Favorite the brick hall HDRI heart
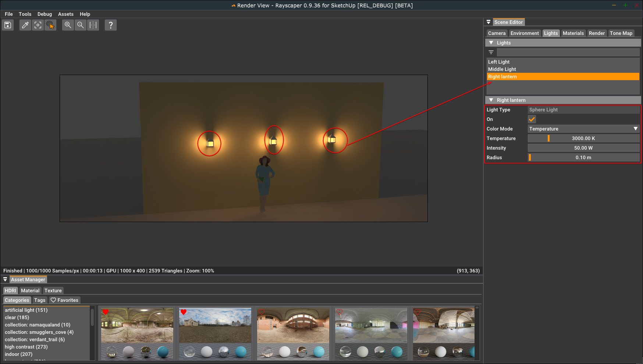Image resolution: width=643 pixels, height=364 pixels. (262, 312)
